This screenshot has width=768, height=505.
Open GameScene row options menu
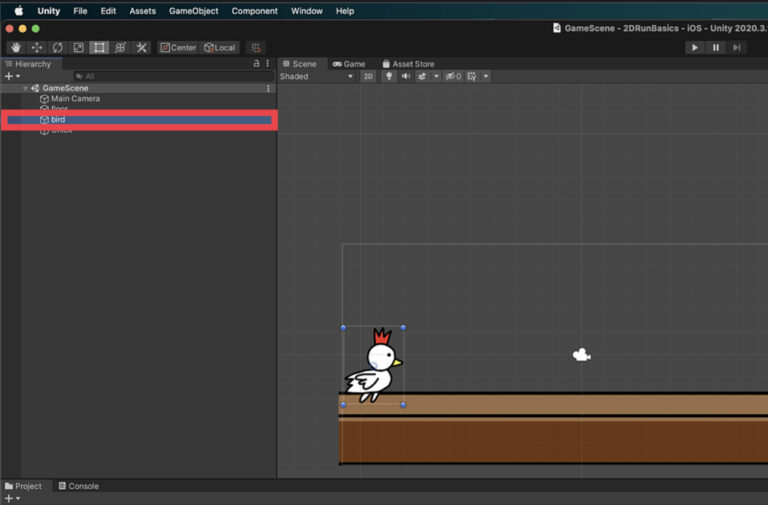268,88
